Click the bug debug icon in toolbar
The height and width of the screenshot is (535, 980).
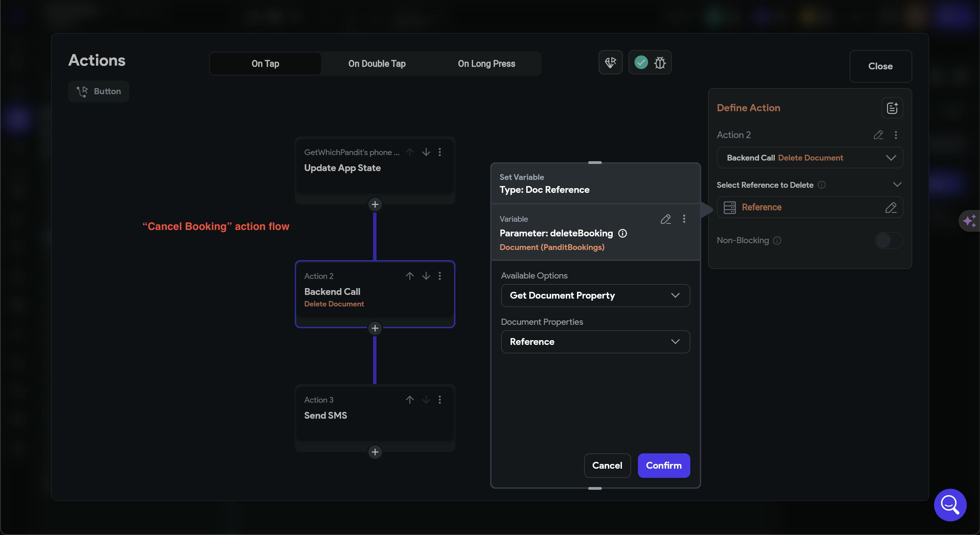click(660, 62)
